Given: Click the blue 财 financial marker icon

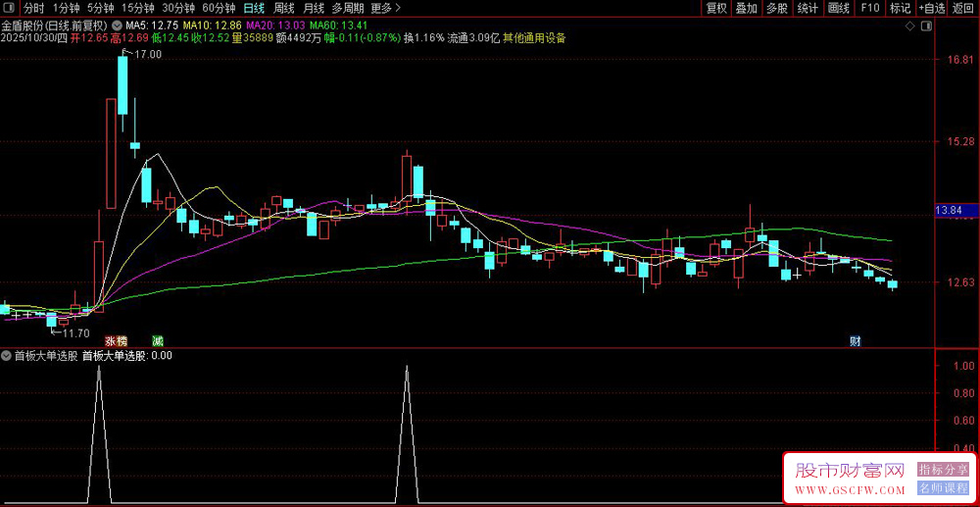Looking at the screenshot, I should [x=855, y=341].
